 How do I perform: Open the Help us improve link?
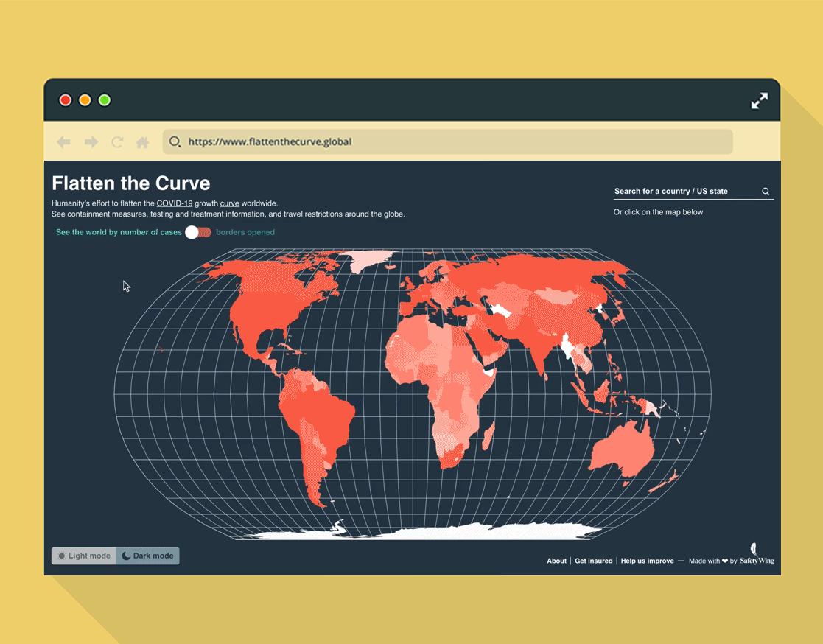click(x=647, y=561)
